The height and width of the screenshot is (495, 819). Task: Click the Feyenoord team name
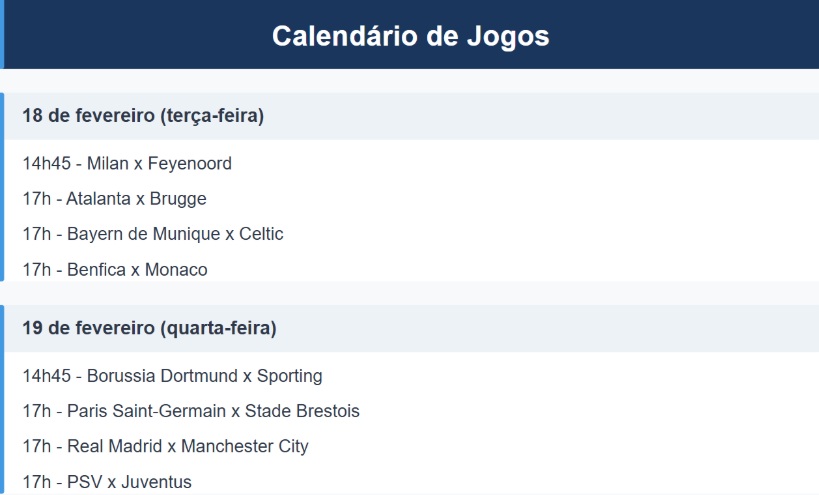189,164
